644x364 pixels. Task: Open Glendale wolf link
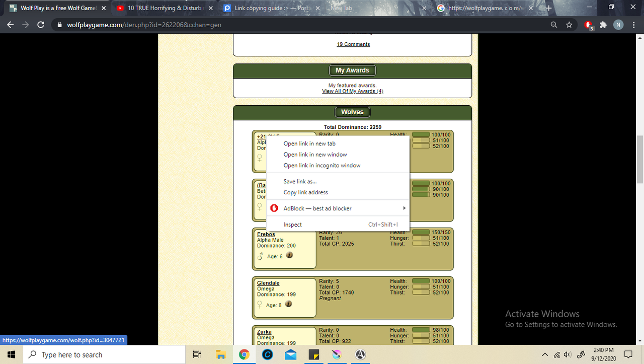[x=268, y=283]
